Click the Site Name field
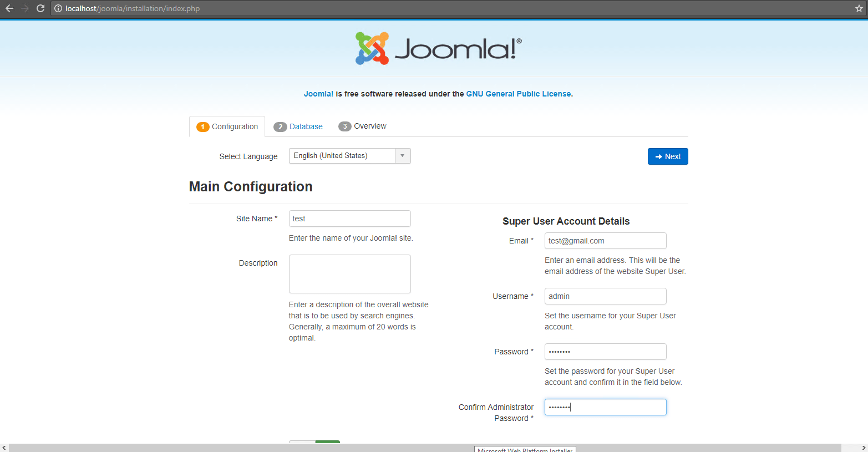The width and height of the screenshot is (868, 452). [x=349, y=219]
